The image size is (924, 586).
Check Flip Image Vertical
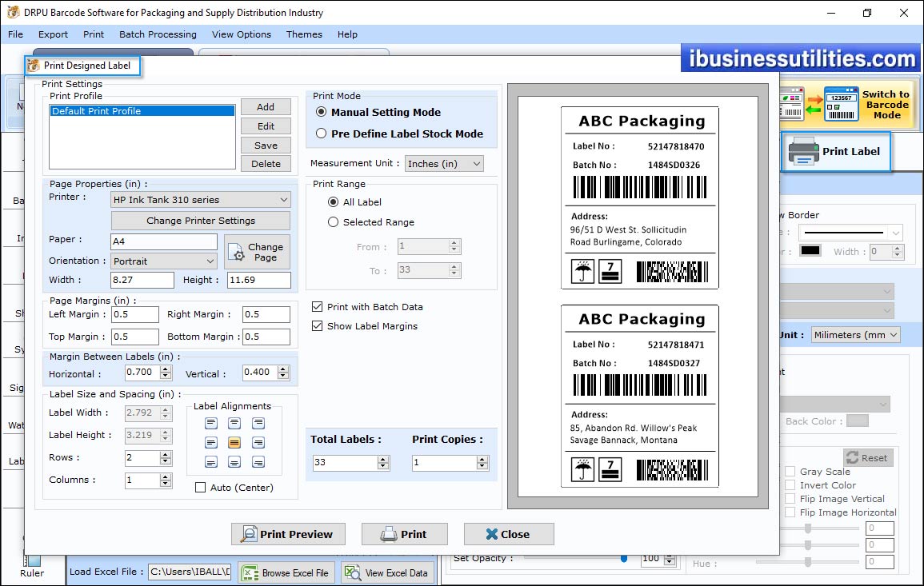pyautogui.click(x=790, y=498)
